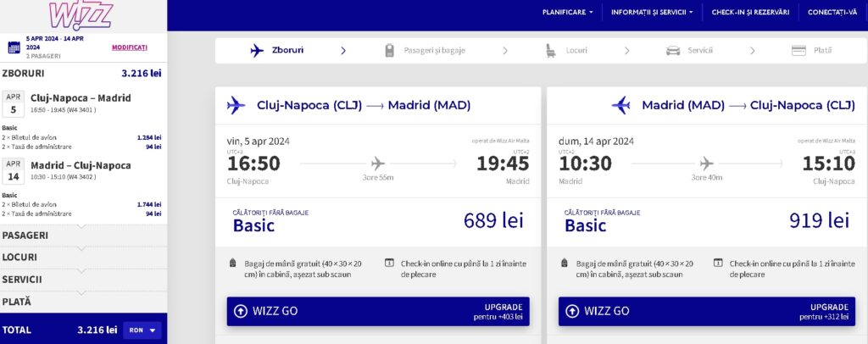The image size is (868, 344).
Task: Open the Informații și servicii dropdown
Action: (652, 12)
